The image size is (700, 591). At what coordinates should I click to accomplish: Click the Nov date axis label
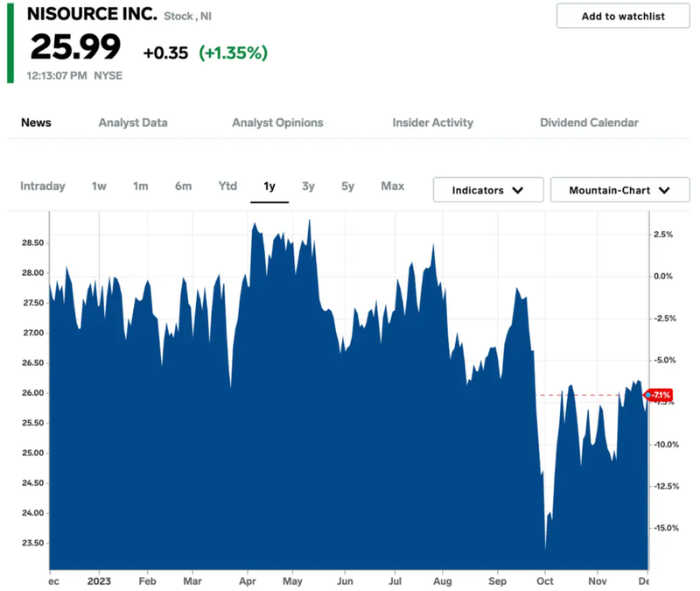coord(598,580)
